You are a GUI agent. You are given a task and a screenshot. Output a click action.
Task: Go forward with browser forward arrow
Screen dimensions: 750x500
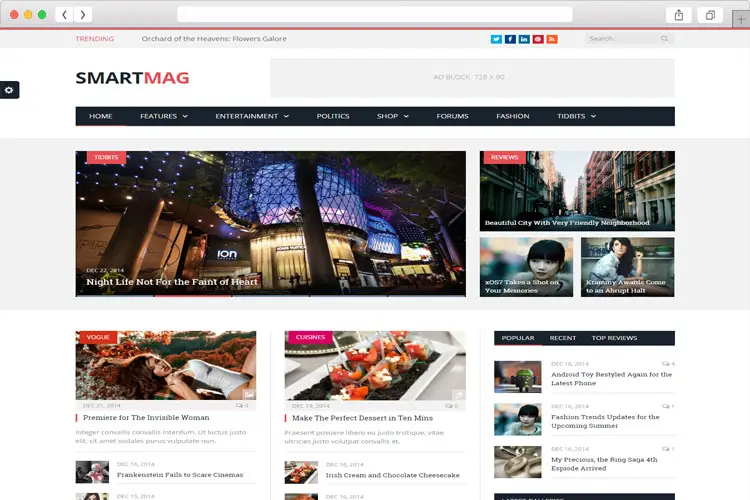coord(83,15)
